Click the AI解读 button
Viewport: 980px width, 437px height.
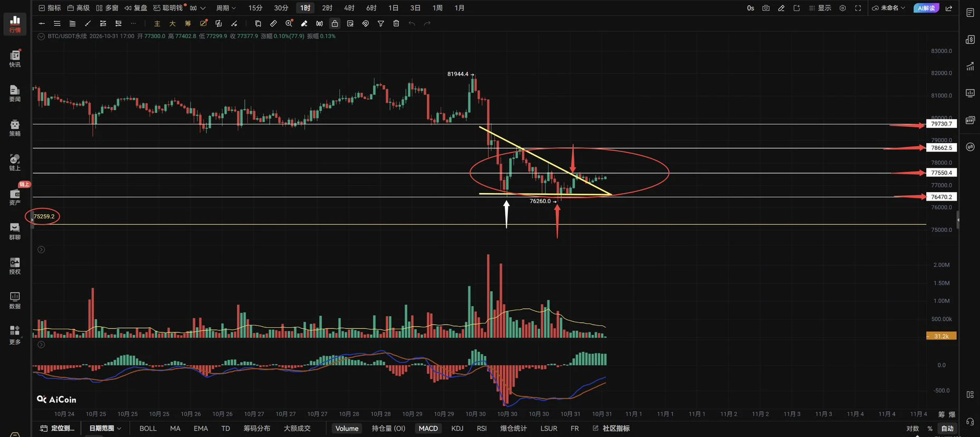(x=926, y=8)
